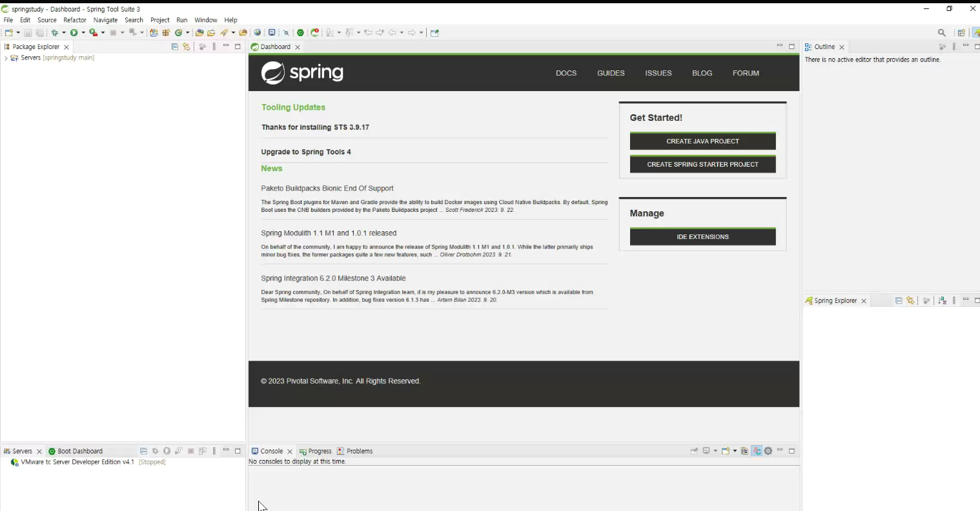Click the Pin Editor toolbar icon
The image size is (980, 511).
click(434, 32)
